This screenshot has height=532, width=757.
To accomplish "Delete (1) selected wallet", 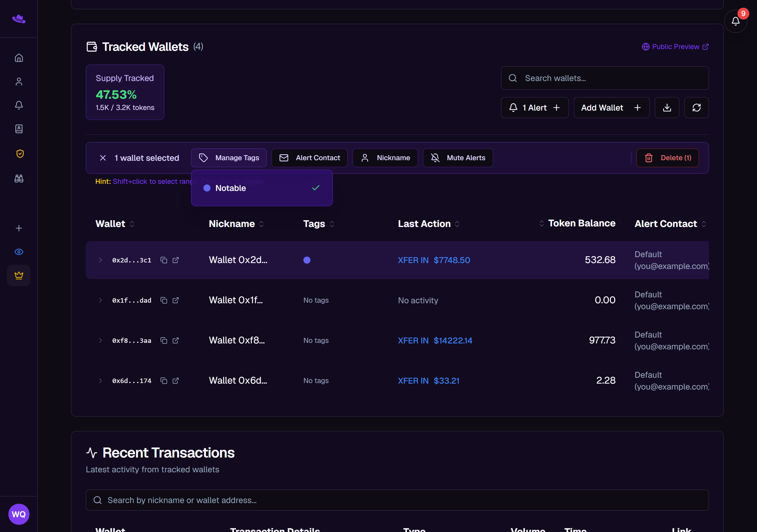I will [x=667, y=158].
